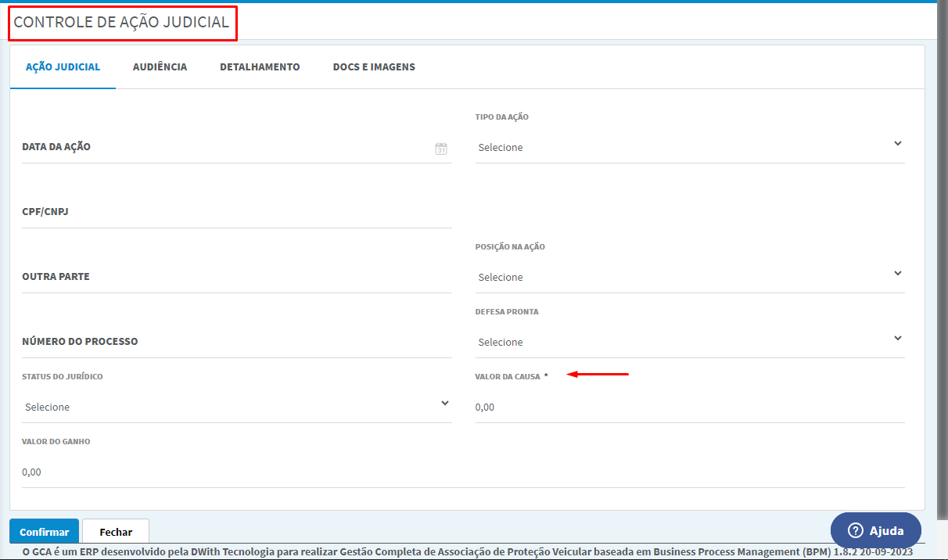
Task: Open the Posição na Ação dropdown
Action: 690,277
